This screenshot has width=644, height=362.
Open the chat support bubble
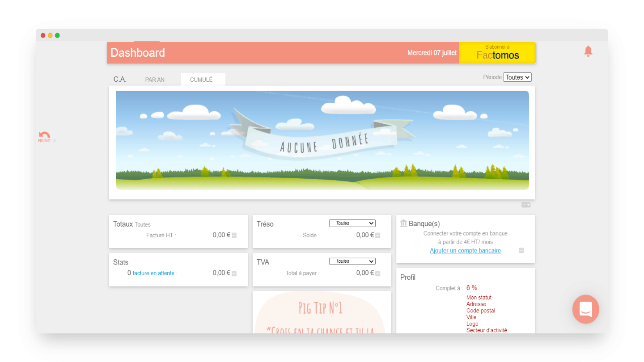pyautogui.click(x=586, y=309)
